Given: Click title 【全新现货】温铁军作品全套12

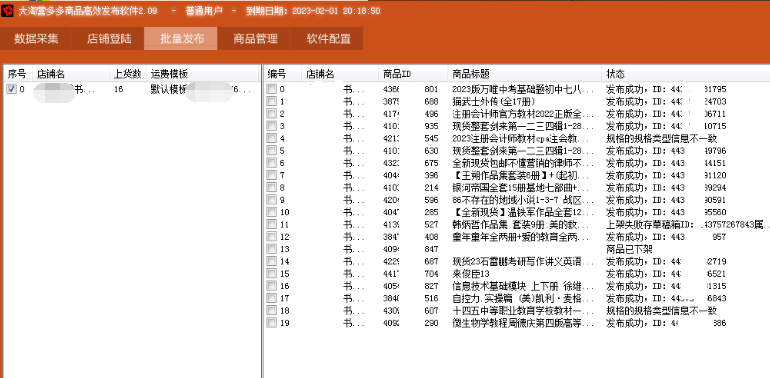Looking at the screenshot, I should click(522, 212).
